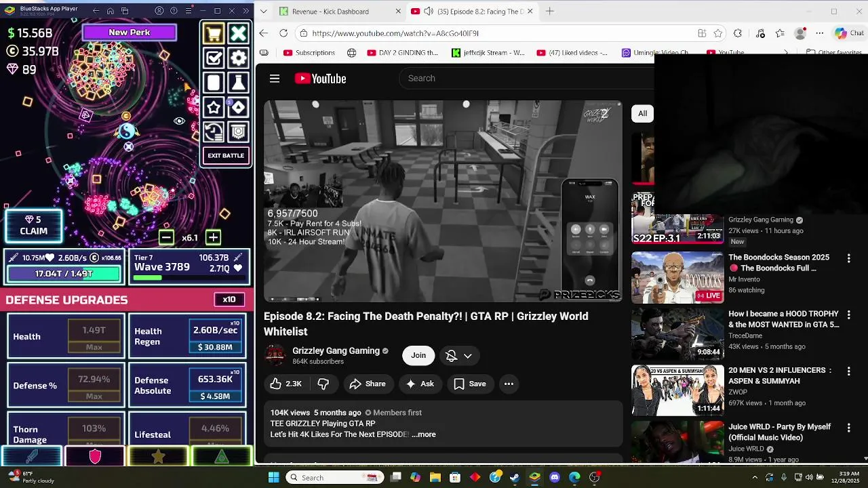This screenshot has width=868, height=488.
Task: Open more actions ellipsis below video
Action: (x=509, y=384)
